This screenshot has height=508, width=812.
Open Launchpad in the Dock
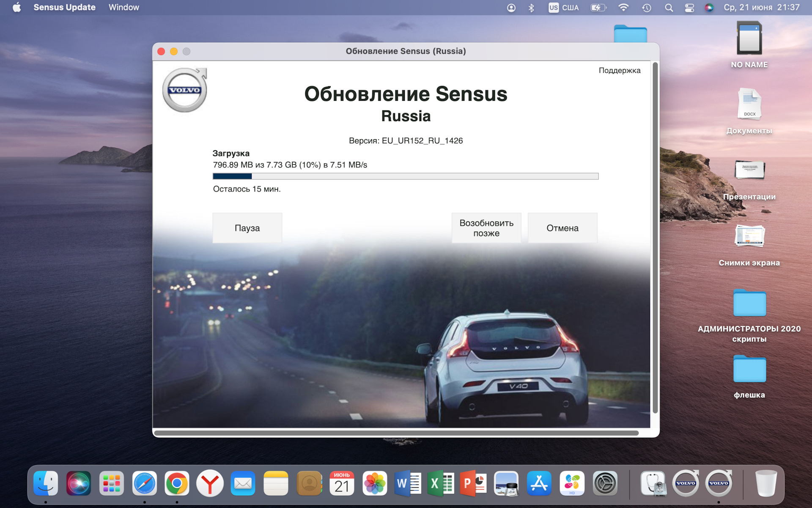pyautogui.click(x=112, y=483)
